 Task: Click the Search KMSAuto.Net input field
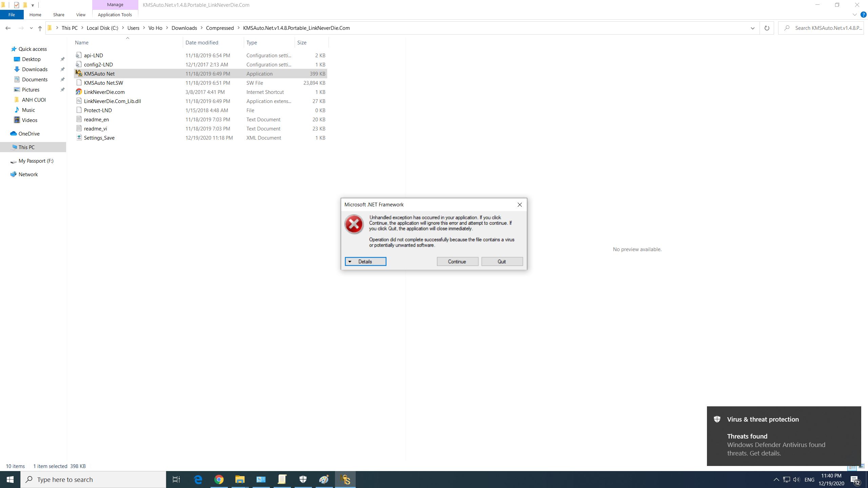pos(826,27)
